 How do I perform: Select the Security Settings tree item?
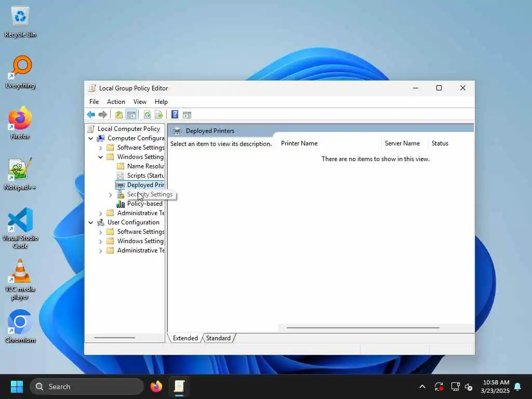pos(150,194)
